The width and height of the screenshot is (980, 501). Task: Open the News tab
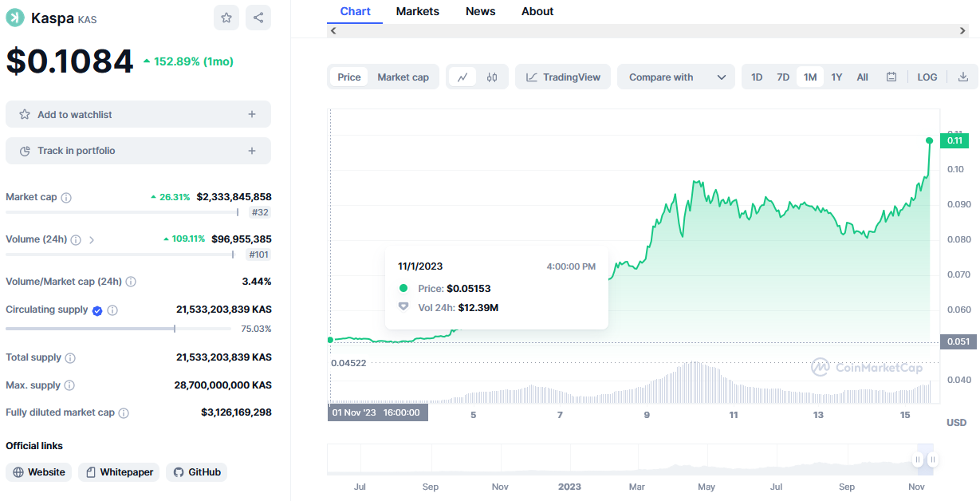click(481, 11)
